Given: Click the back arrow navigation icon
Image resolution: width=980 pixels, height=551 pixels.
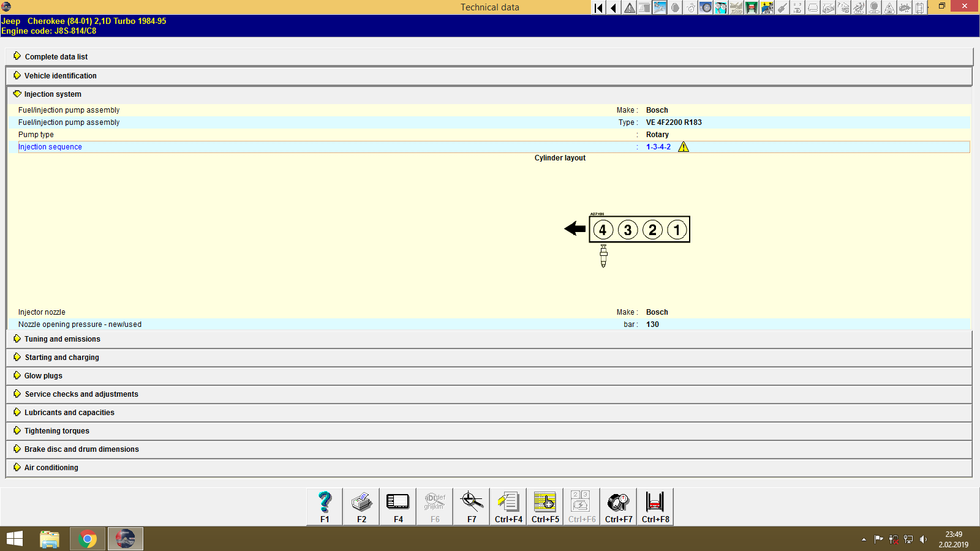Looking at the screenshot, I should click(x=613, y=8).
